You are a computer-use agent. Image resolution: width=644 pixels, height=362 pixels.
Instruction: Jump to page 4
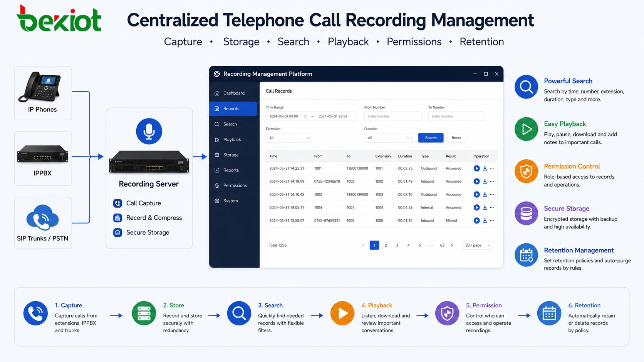[x=408, y=245]
